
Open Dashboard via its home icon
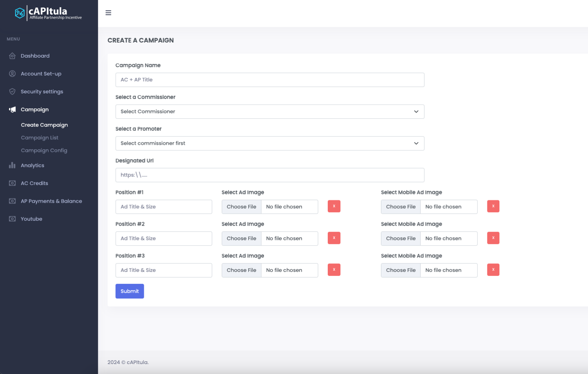(x=12, y=56)
